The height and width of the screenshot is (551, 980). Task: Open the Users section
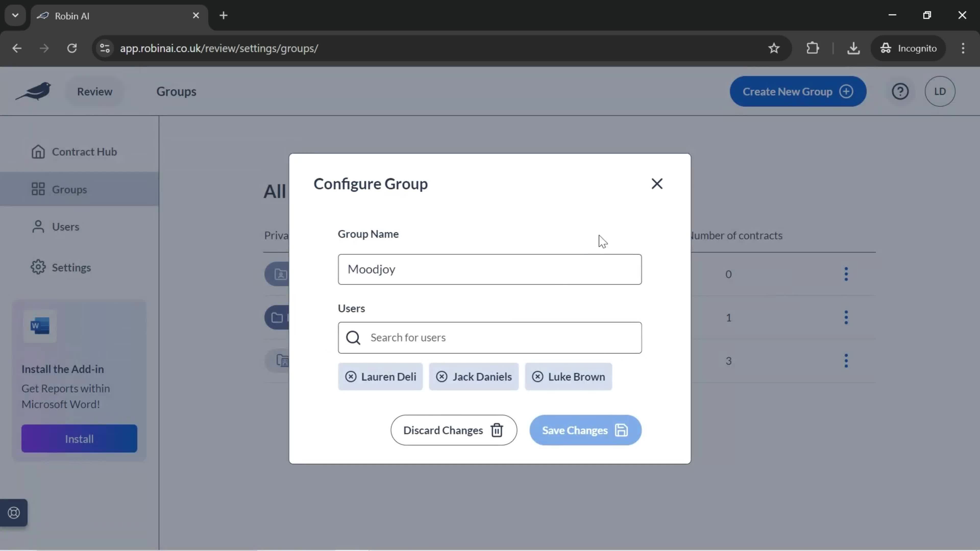coord(66,226)
